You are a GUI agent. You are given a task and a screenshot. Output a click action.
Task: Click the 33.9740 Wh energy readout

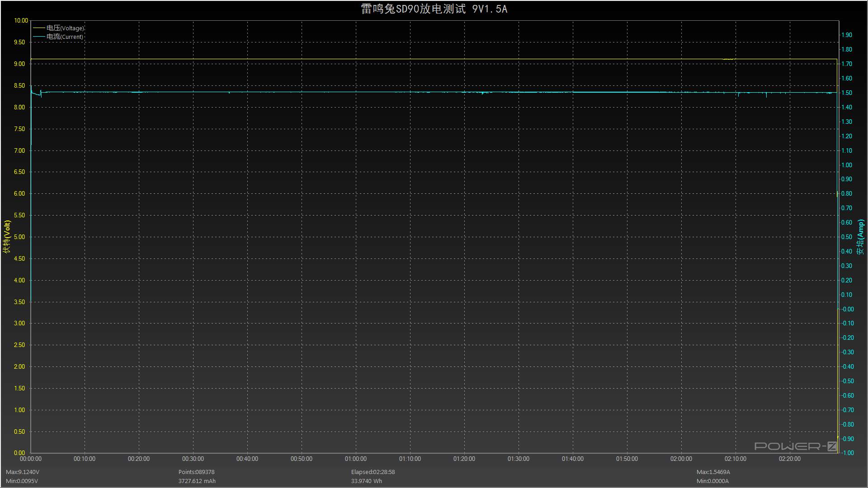click(x=367, y=481)
